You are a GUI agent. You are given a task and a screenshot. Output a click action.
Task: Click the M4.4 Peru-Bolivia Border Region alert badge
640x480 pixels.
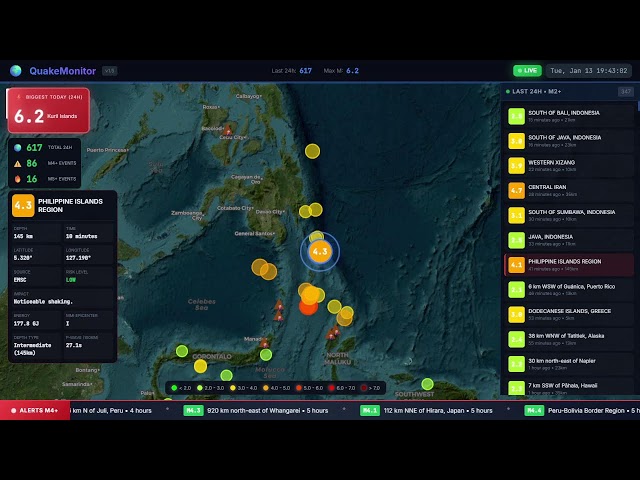tap(534, 411)
